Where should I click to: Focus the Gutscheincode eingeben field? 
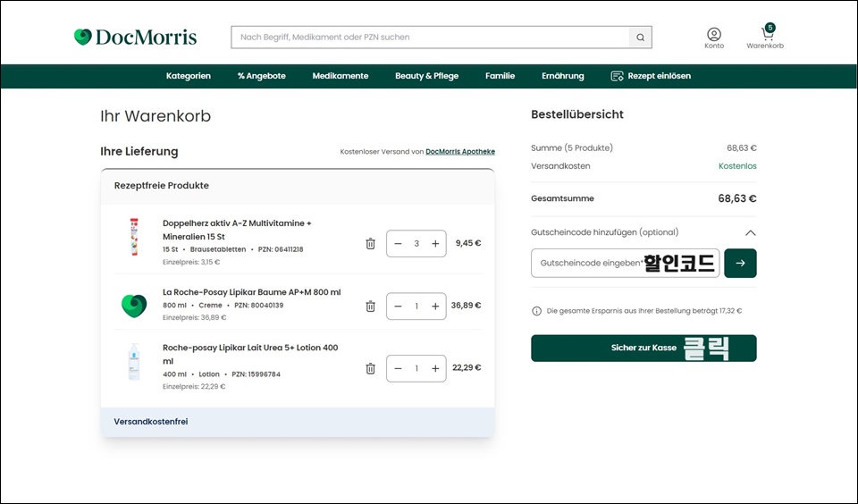tap(625, 264)
